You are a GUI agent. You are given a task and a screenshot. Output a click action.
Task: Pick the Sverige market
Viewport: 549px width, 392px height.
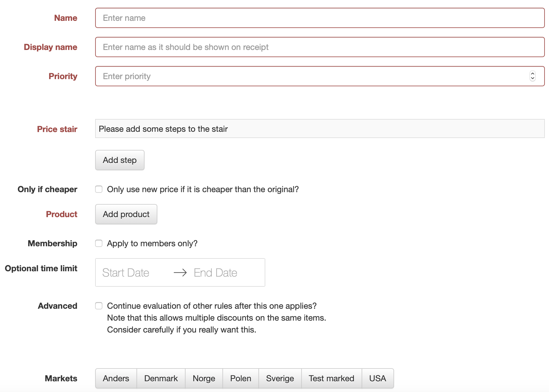(280, 378)
